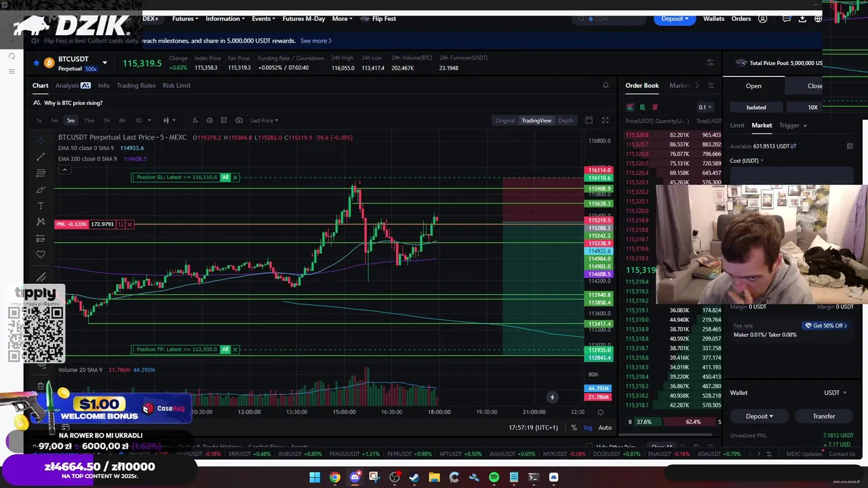Open the Risk Limit tab
The height and width of the screenshot is (488, 868).
(176, 85)
